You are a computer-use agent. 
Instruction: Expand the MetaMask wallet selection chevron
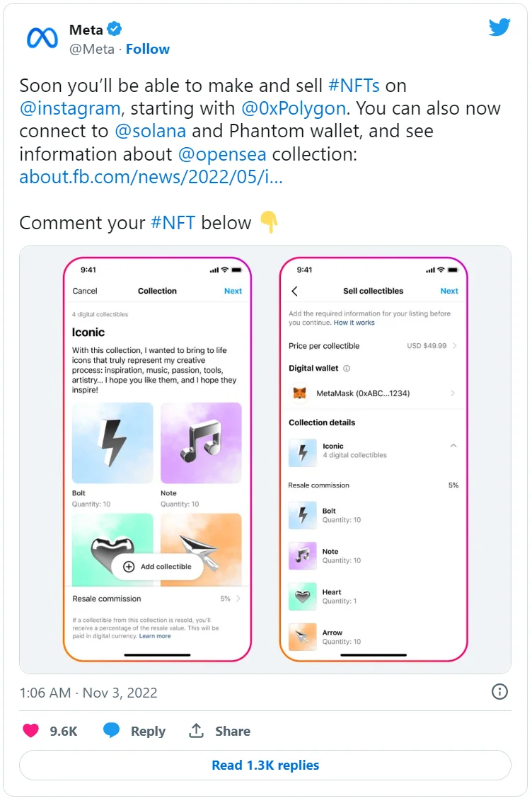(x=453, y=393)
